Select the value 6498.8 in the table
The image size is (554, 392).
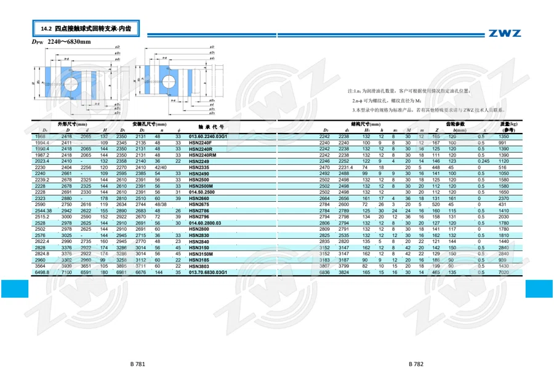coord(42,273)
